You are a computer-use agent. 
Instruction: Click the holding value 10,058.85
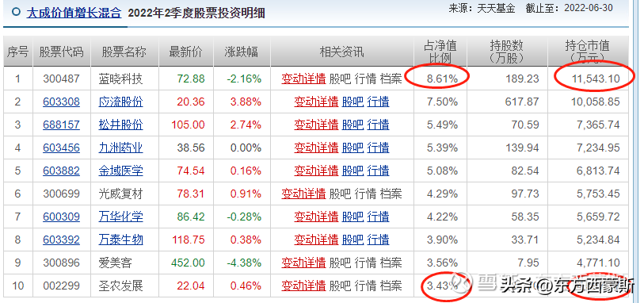click(x=595, y=102)
